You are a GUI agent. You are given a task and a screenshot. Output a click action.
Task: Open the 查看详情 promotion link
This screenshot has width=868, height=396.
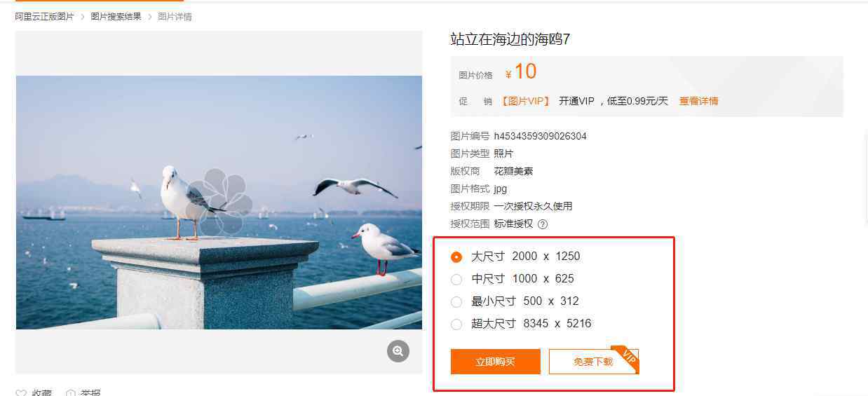pos(698,101)
